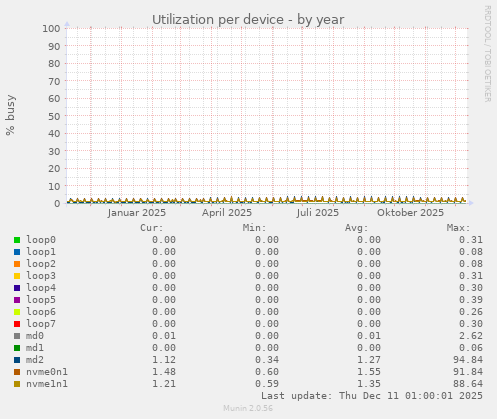497x419 pixels.
Task: Click the loop0 green legend swatch
Action: click(17, 240)
